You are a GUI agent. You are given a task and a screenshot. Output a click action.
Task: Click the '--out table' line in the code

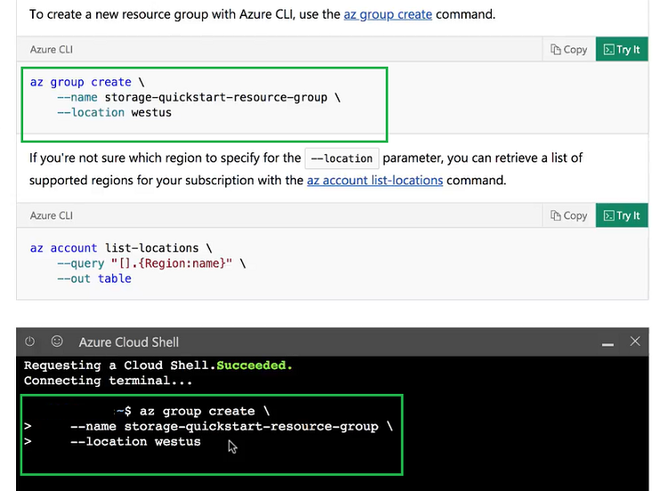click(x=94, y=279)
